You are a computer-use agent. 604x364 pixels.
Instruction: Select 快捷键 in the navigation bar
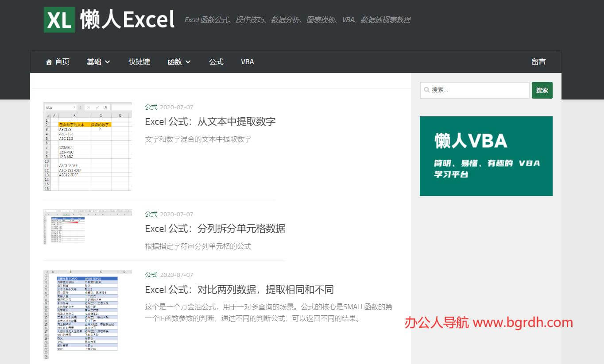[x=139, y=62]
